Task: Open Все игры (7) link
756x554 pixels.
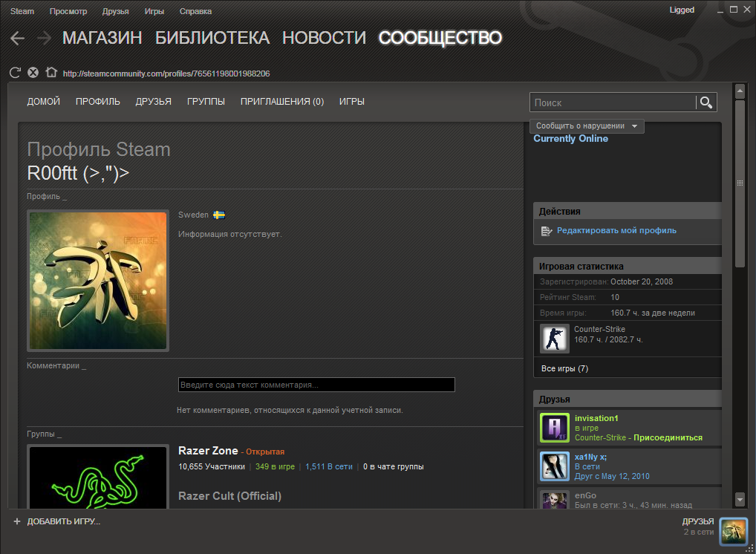Action: click(x=564, y=368)
